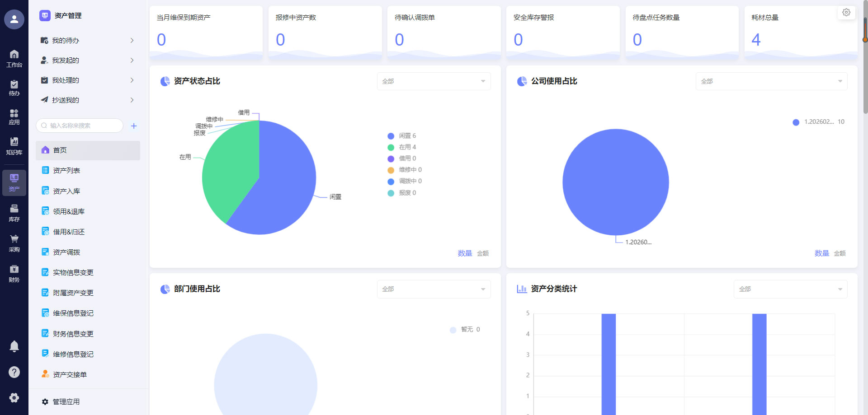The width and height of the screenshot is (868, 415).
Task: Click the 财务 finance icon
Action: tap(14, 274)
